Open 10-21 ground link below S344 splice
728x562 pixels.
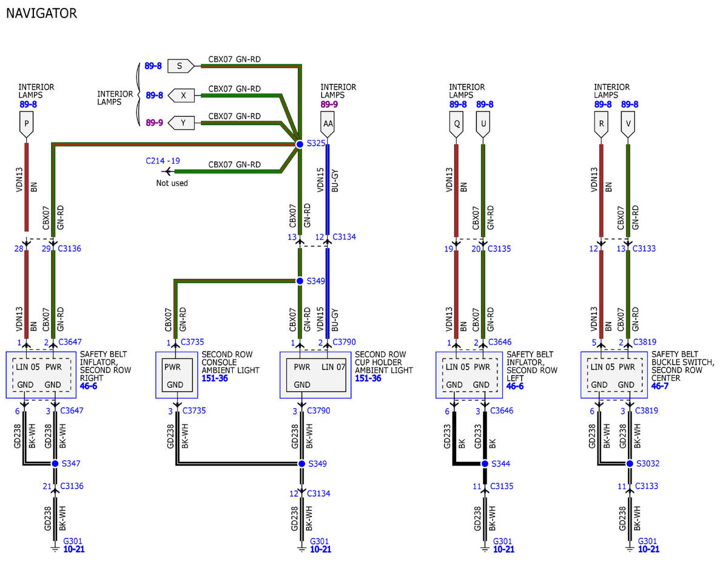[504, 550]
